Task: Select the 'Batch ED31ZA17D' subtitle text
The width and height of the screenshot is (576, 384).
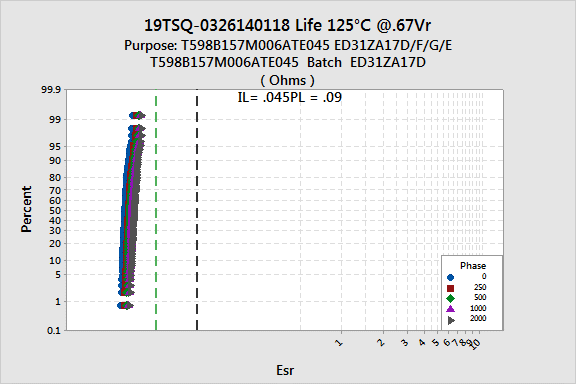Action: pyautogui.click(x=366, y=62)
